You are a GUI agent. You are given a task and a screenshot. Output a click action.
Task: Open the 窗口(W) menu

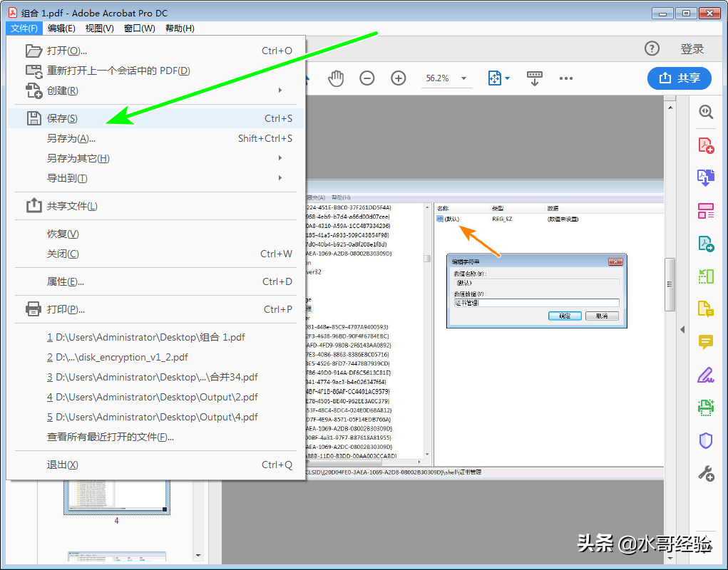tap(139, 28)
